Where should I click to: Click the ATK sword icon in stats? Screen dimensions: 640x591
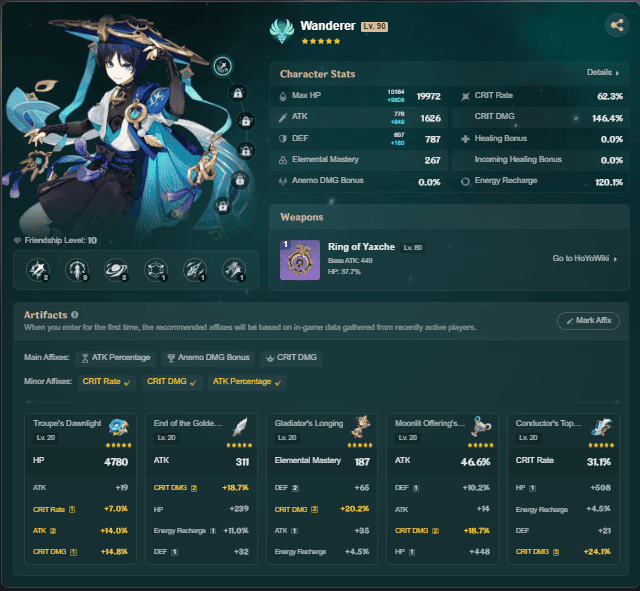point(283,118)
